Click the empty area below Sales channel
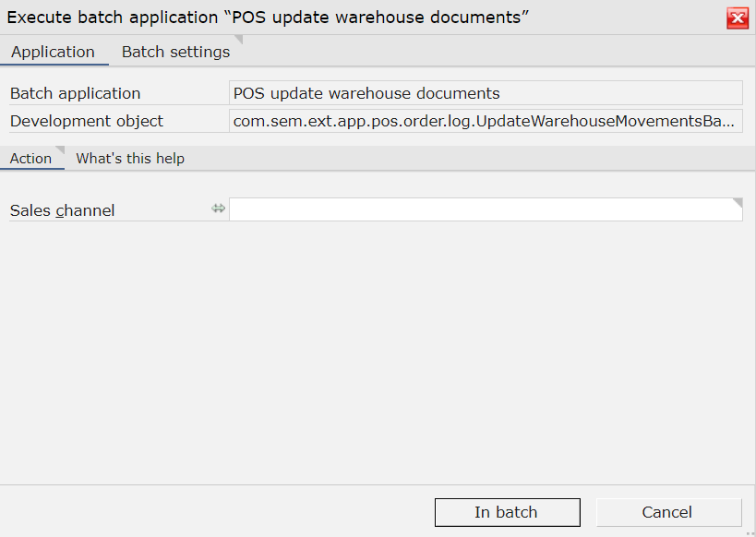This screenshot has width=756, height=537. point(376,352)
